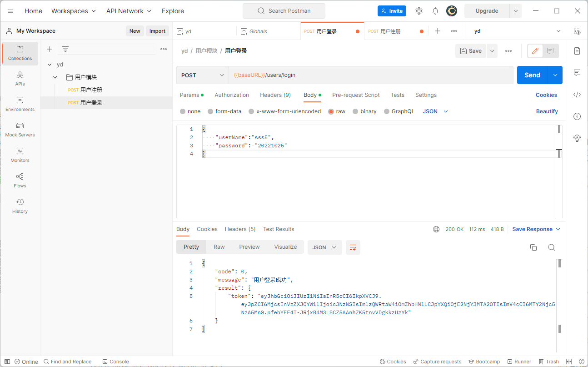Switch to Pre-request Script tab
The image size is (588, 367).
pos(356,95)
